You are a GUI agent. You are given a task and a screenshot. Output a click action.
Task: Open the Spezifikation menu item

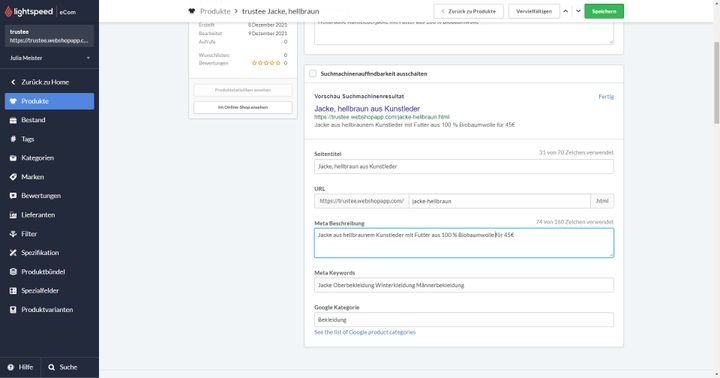(50, 253)
